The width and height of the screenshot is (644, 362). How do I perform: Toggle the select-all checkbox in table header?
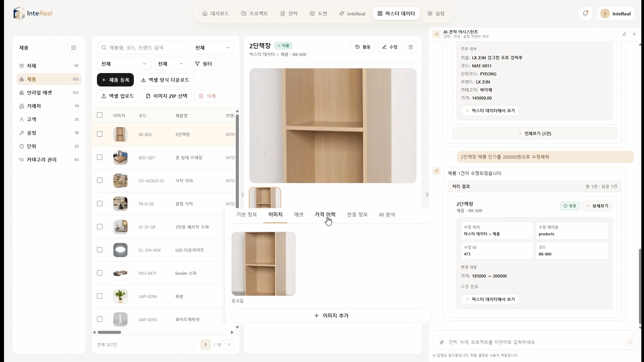(x=100, y=115)
